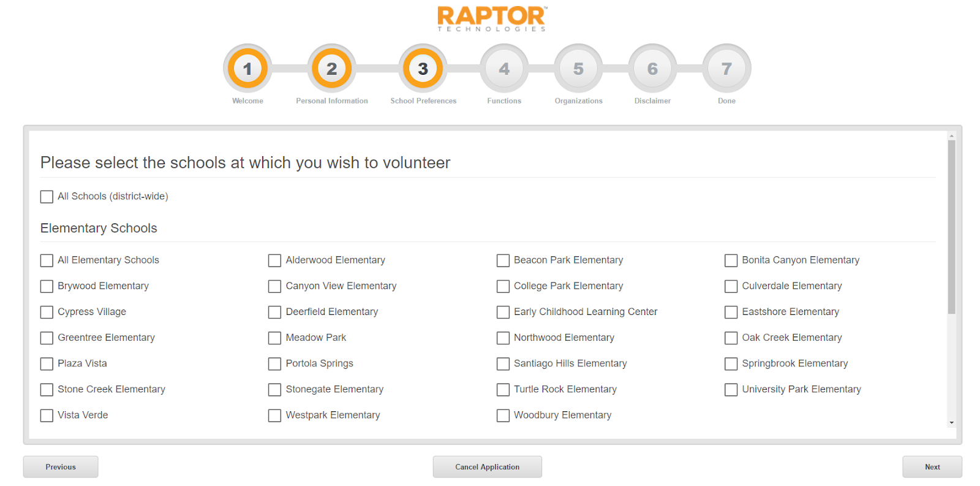Go back with the Previous button

[x=61, y=467]
